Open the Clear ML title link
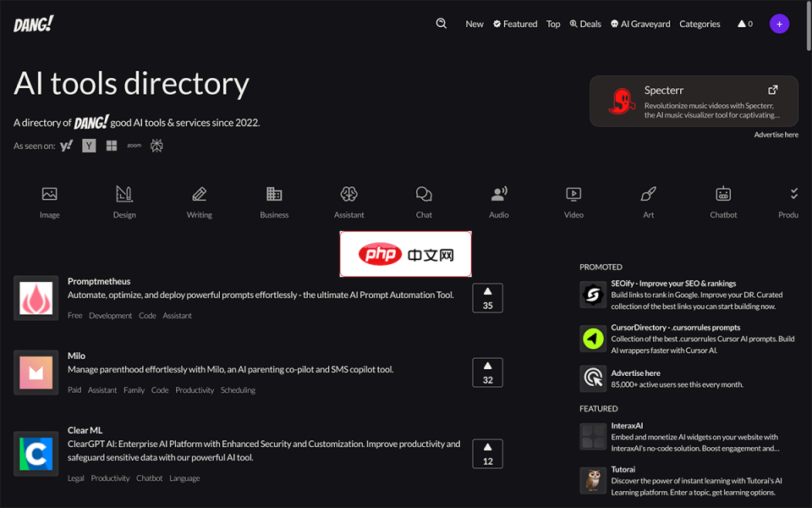Screen dimensions: 812x508 85,430
